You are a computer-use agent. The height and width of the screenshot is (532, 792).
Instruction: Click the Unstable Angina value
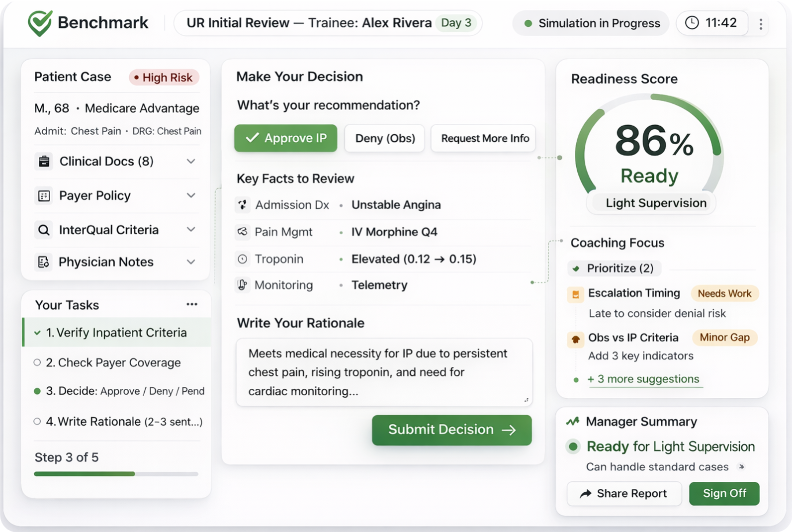coord(396,205)
